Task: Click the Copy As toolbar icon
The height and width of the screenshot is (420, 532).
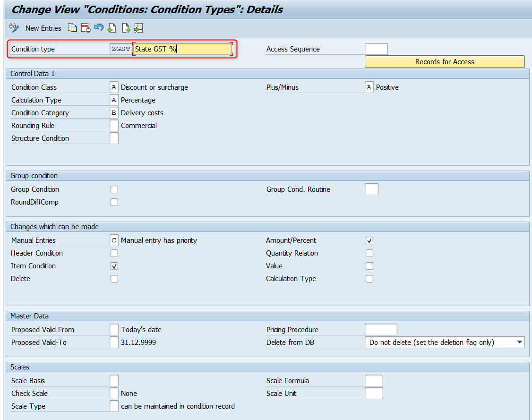Action: (72, 28)
